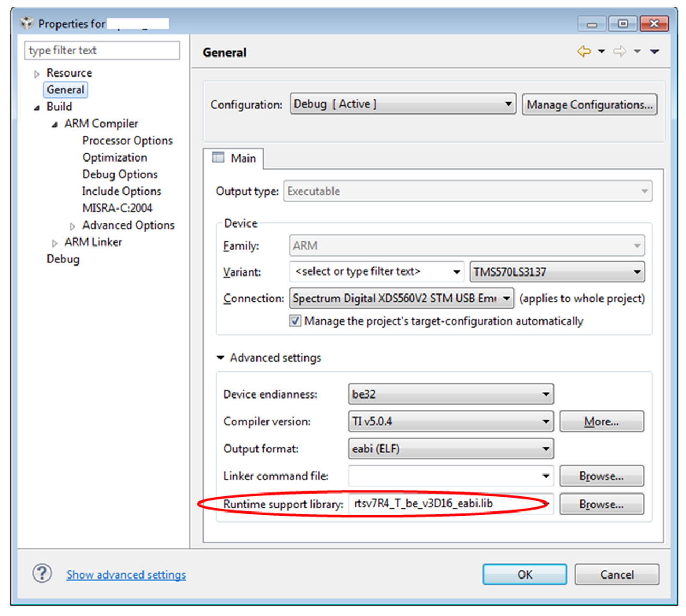Open the view menu triangle at top right

pos(654,51)
